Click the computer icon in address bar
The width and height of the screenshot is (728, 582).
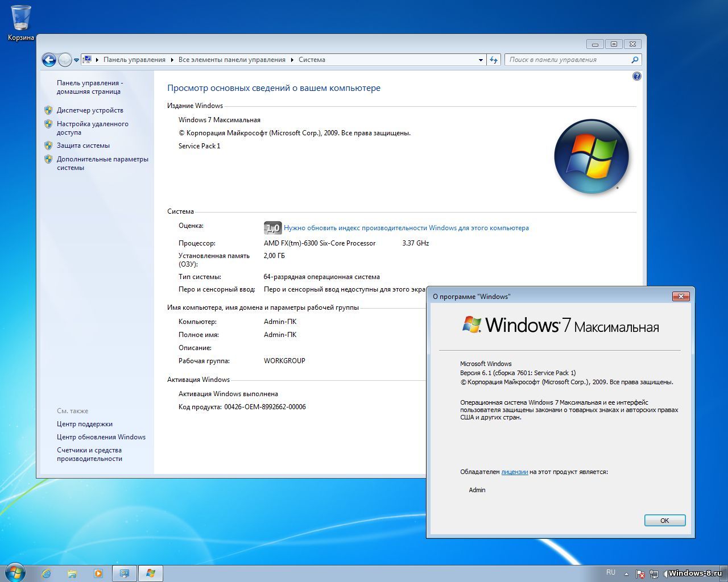[x=87, y=59]
